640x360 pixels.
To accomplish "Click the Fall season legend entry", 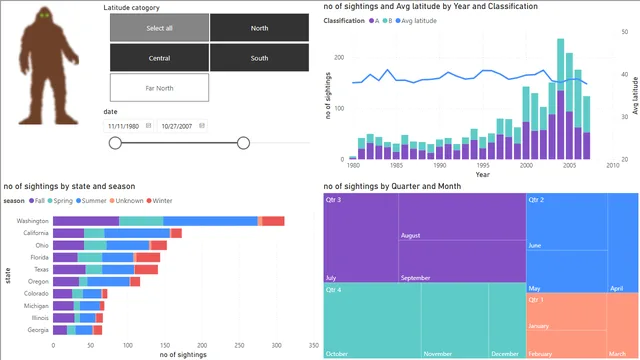I will [x=37, y=201].
